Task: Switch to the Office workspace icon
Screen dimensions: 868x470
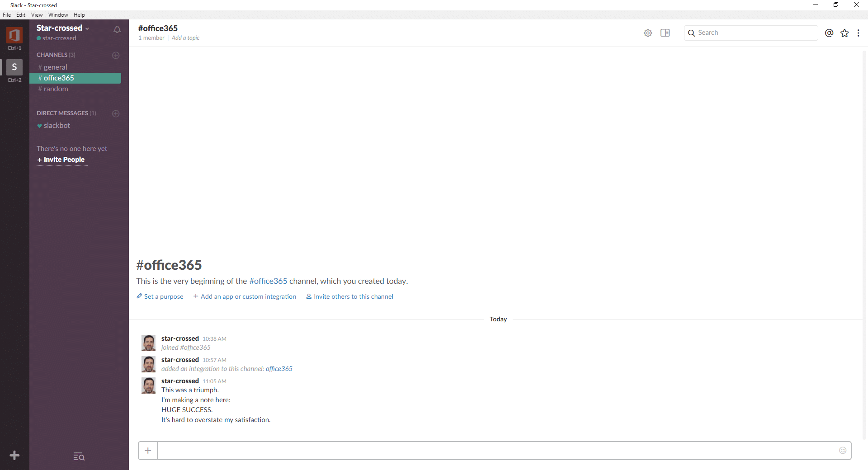Action: pos(14,35)
